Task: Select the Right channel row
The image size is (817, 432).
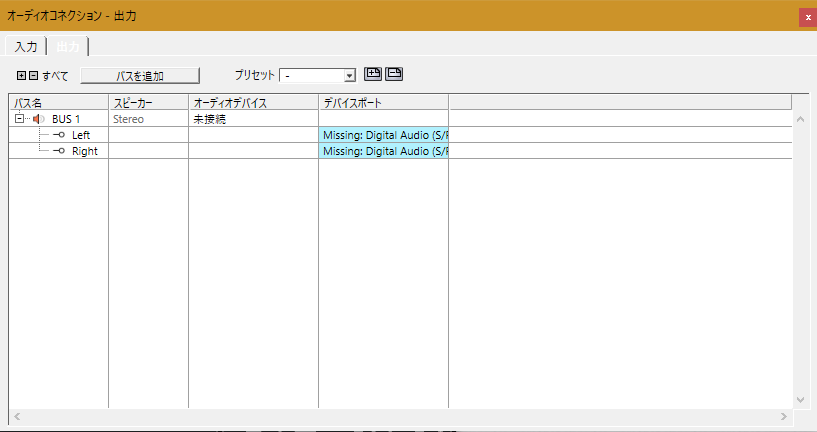Action: (400, 151)
